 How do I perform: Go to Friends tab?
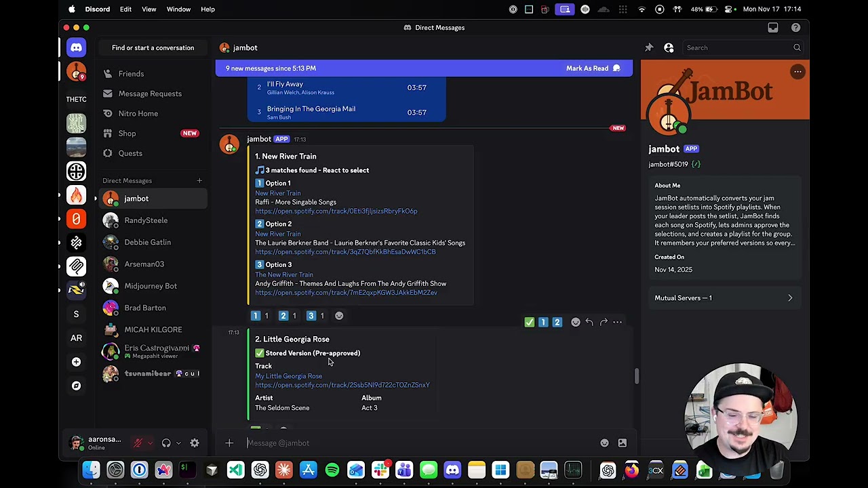click(153, 74)
